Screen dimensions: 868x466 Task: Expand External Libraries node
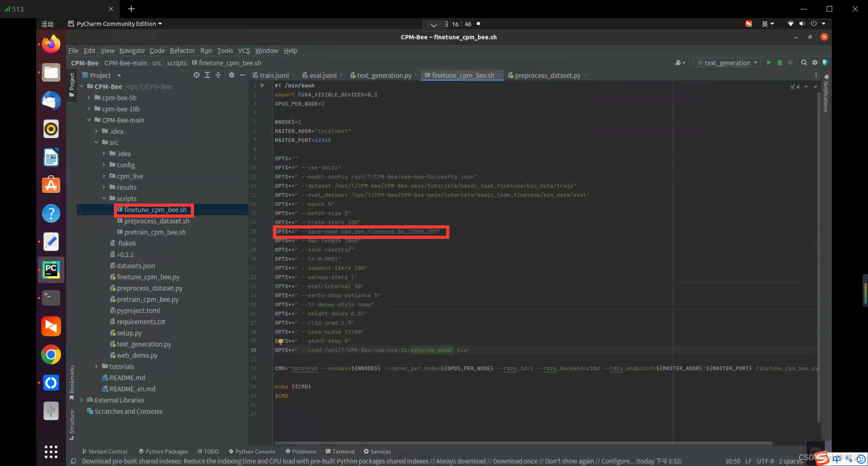[x=81, y=400]
